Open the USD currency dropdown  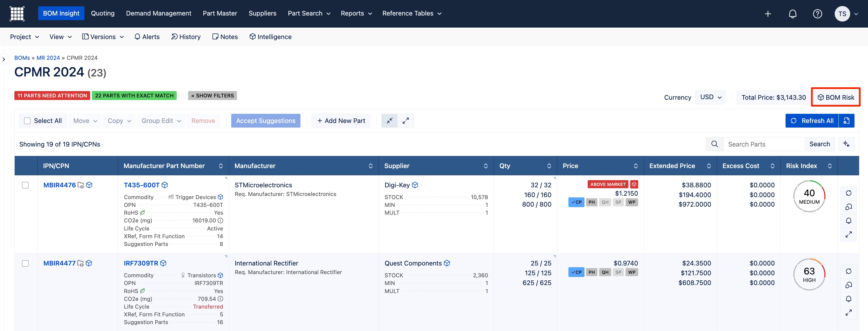point(710,97)
